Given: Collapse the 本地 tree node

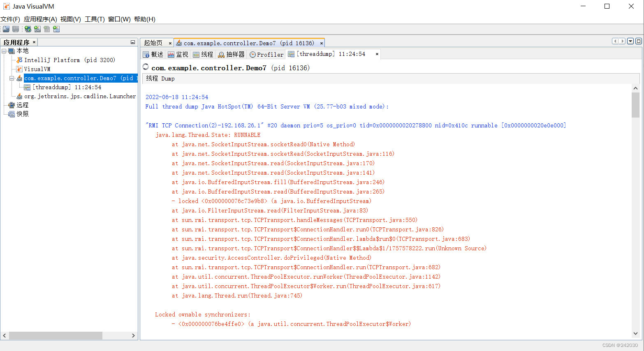Looking at the screenshot, I should point(4,51).
